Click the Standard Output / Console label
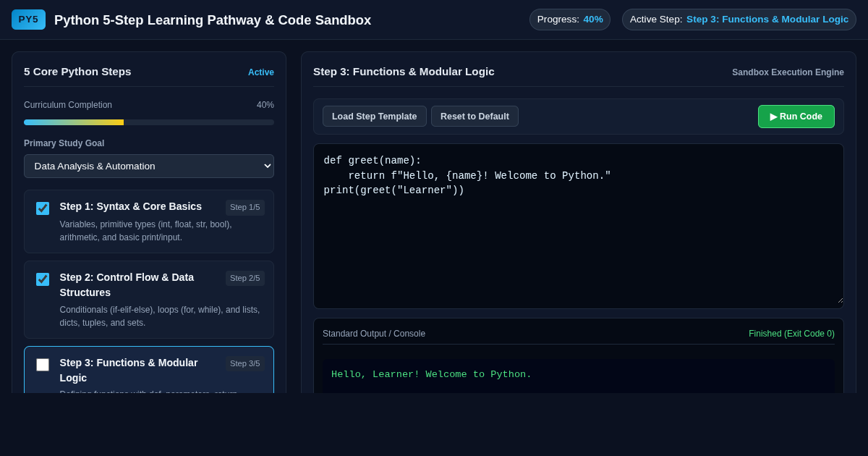Image resolution: width=868 pixels, height=456 pixels. [374, 334]
